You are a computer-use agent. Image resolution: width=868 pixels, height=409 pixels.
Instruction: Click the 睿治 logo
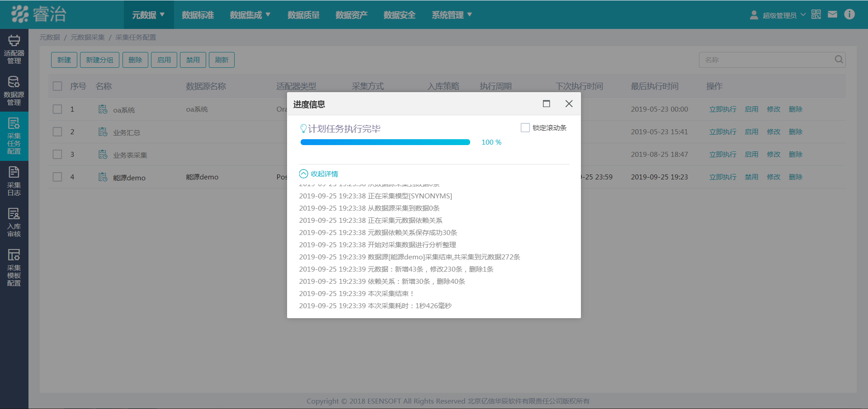click(x=39, y=14)
